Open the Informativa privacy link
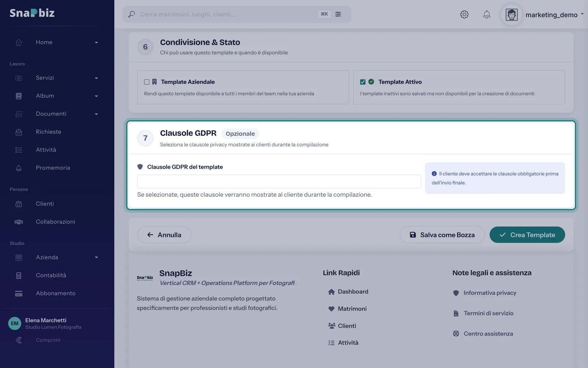Screen dimensions: 588x368 (490, 293)
